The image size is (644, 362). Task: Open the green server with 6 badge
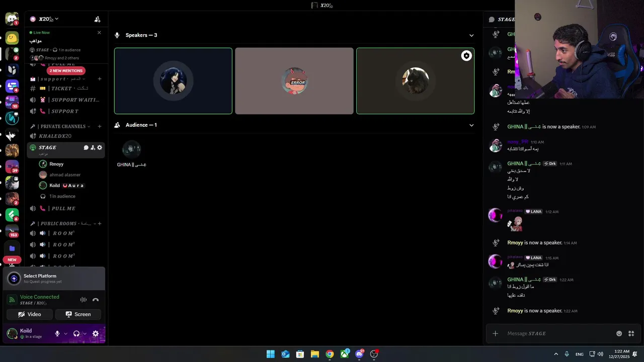click(x=12, y=215)
